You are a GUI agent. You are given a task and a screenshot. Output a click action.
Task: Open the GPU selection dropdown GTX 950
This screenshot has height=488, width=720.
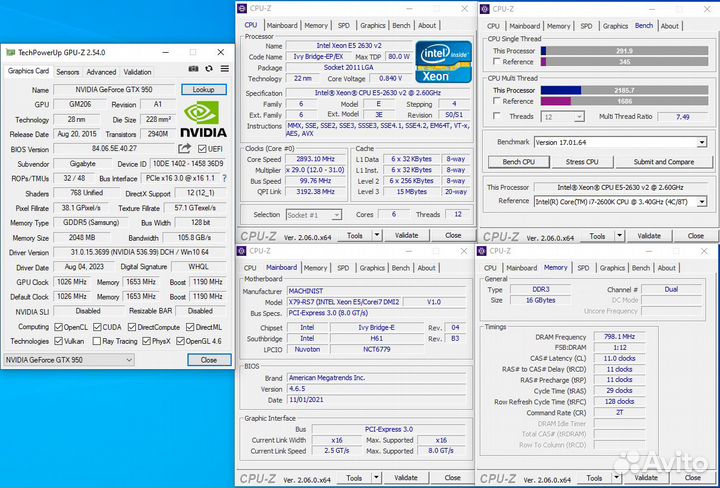coord(69,360)
